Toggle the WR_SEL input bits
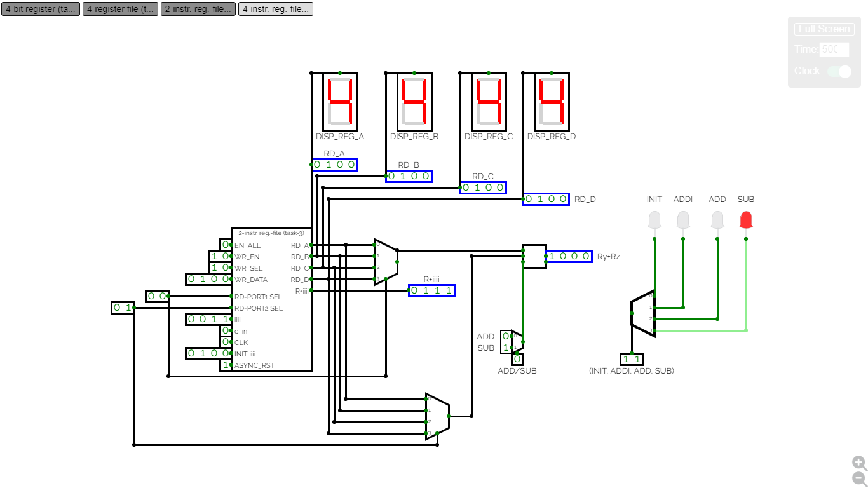868x488 pixels. tap(220, 268)
